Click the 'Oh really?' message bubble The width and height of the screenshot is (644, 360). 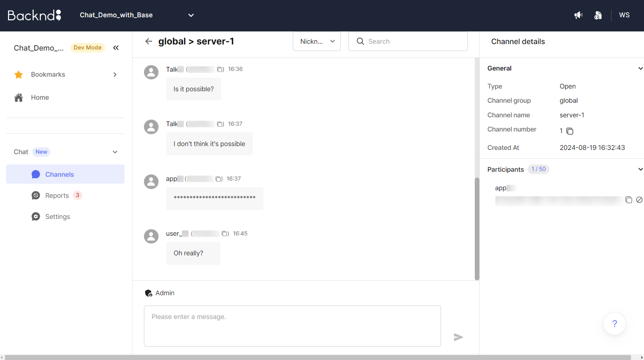tap(193, 253)
